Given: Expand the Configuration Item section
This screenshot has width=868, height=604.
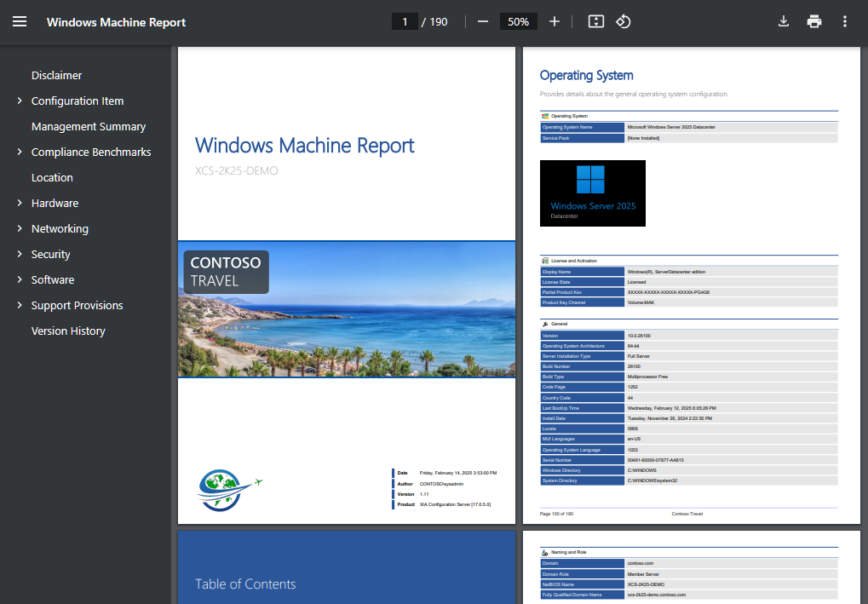Looking at the screenshot, I should 20,101.
